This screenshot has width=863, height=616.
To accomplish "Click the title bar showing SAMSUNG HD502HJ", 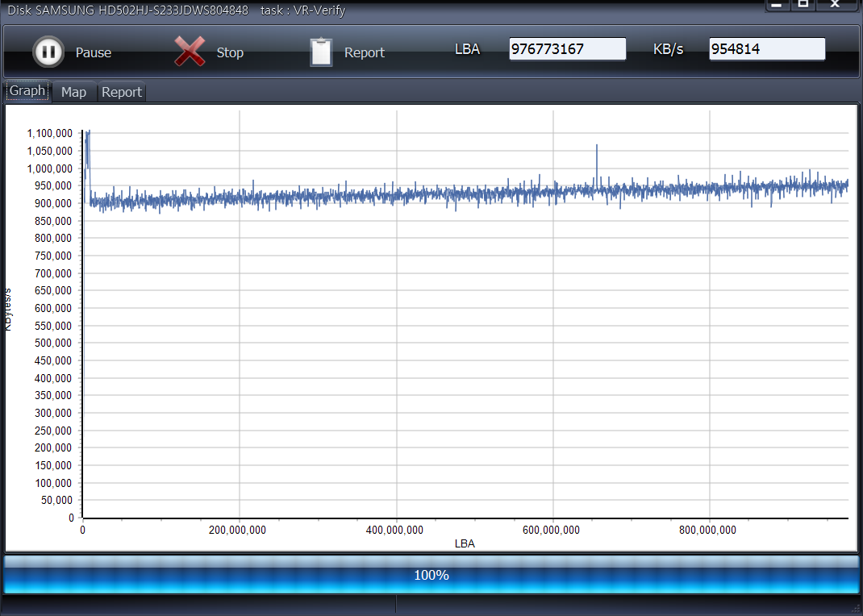I will point(176,10).
